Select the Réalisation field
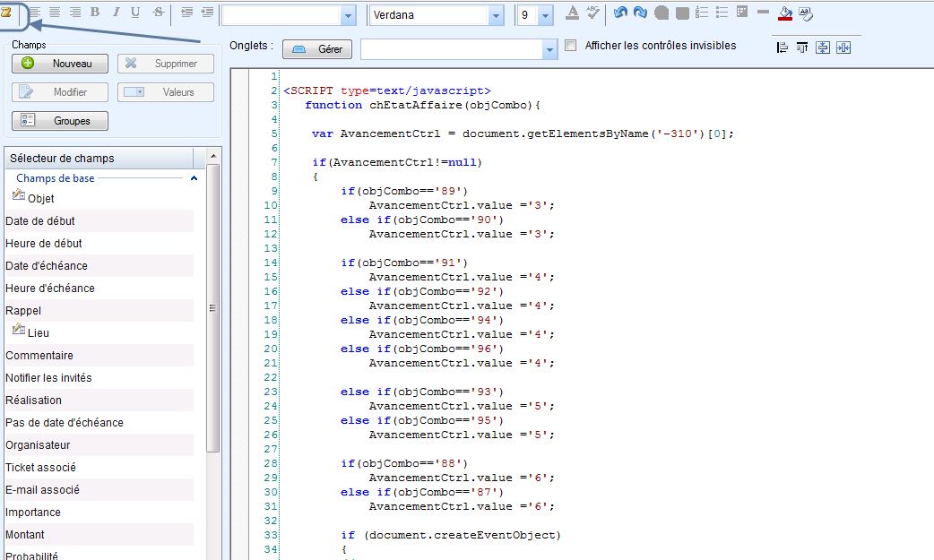934x560 pixels. [x=99, y=401]
